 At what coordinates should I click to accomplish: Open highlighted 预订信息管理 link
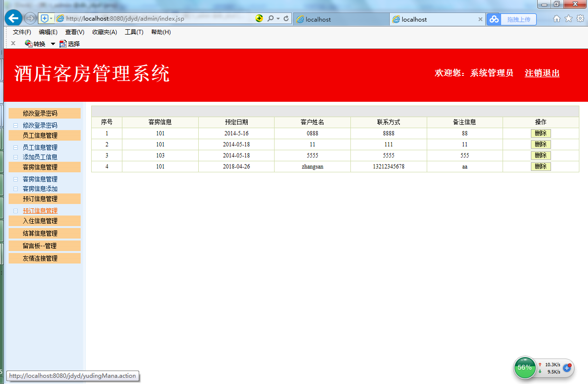click(x=40, y=211)
